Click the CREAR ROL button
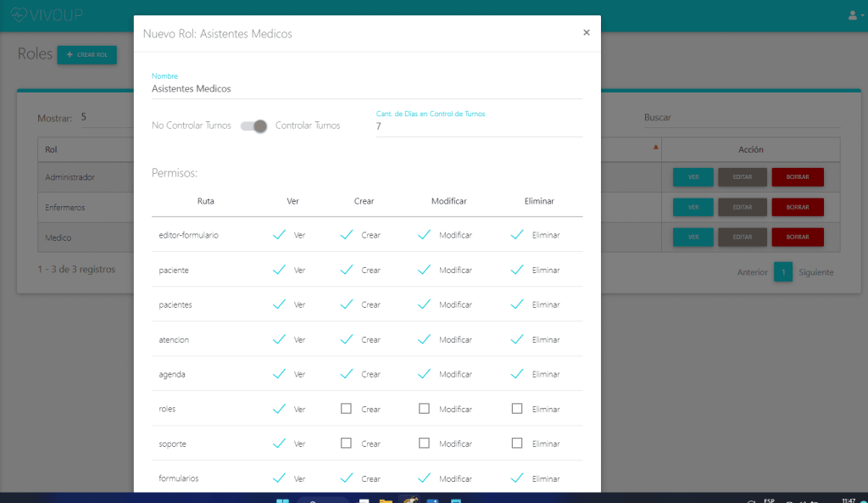Viewport: 868px width, 503px height. 87,55
